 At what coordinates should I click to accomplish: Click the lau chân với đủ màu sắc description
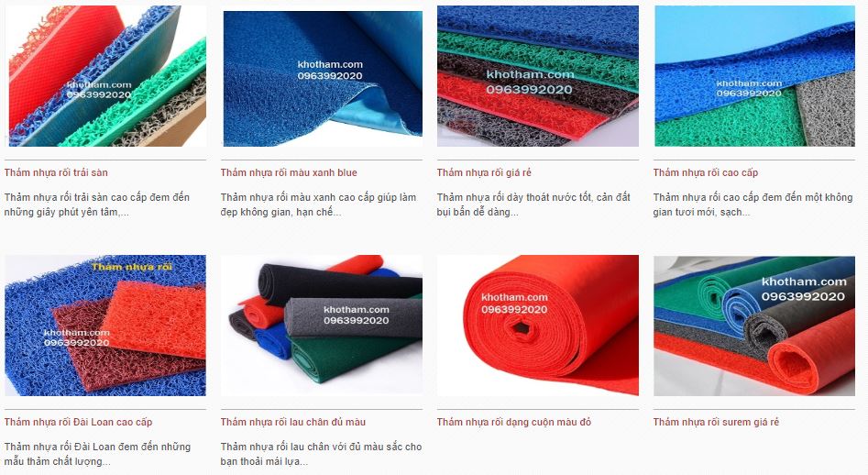[x=321, y=454]
